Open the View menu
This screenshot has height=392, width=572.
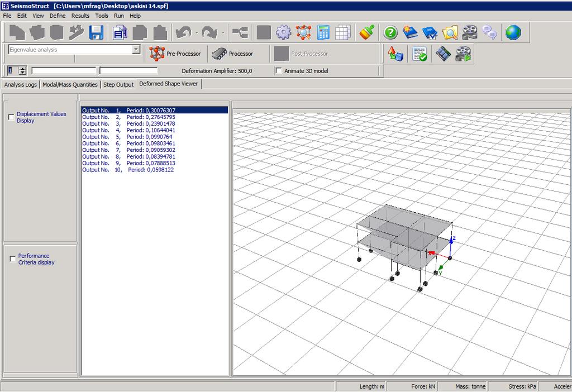[38, 16]
